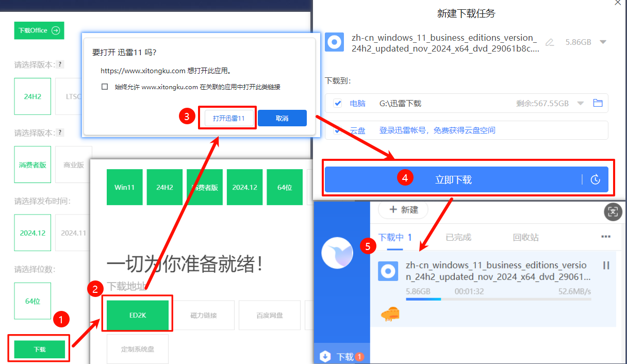
Task: Choose the 消费者版 edition option on the left
Action: (x=32, y=164)
